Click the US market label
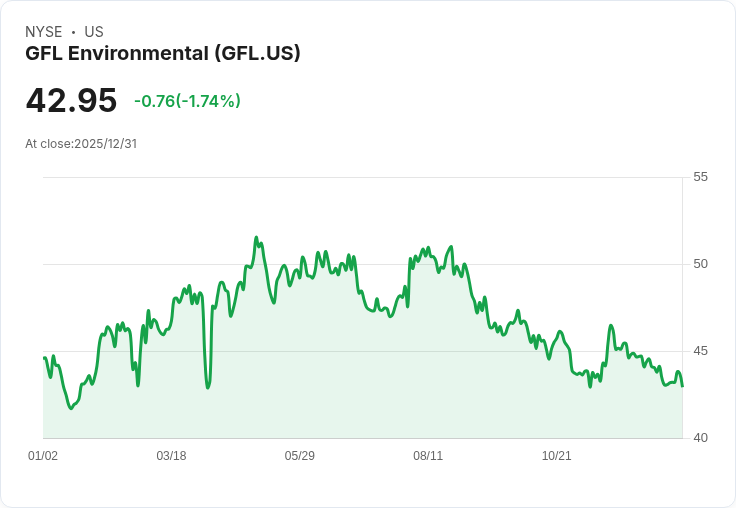 94,32
